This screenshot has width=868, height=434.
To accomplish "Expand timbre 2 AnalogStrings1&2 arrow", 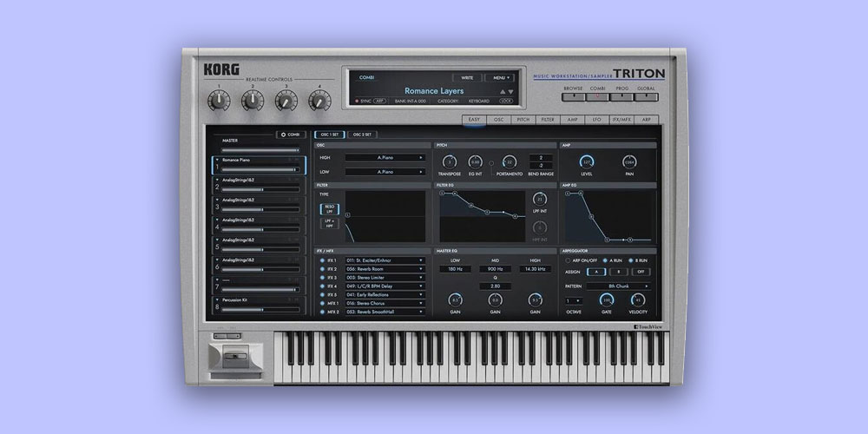I will pyautogui.click(x=218, y=180).
